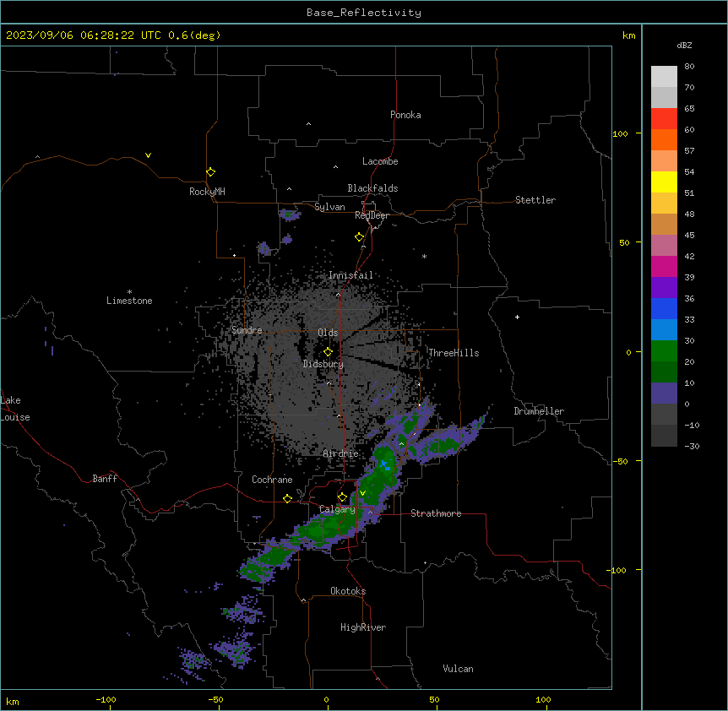Image resolution: width=728 pixels, height=711 pixels.
Task: Click the RedDeer city label
Action: point(372,215)
